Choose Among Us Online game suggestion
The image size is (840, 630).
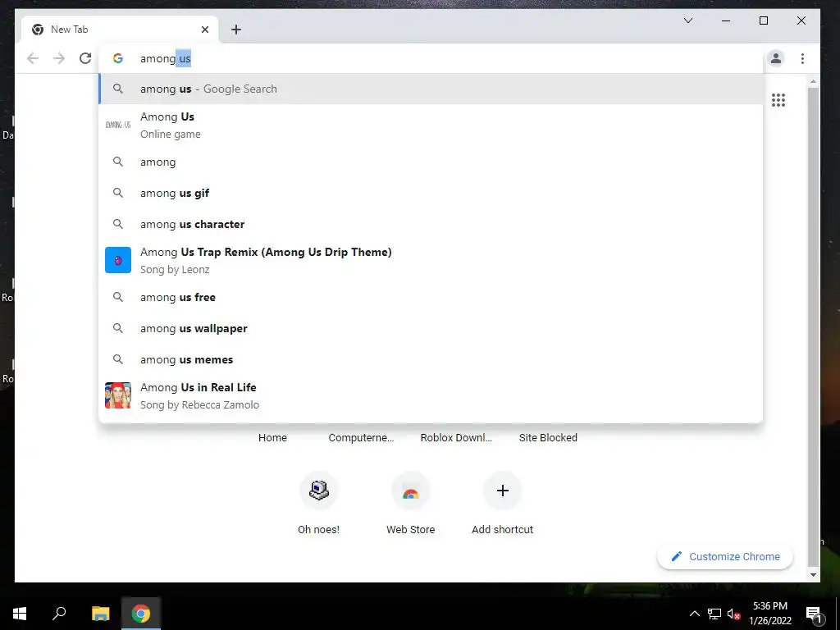coord(431,125)
